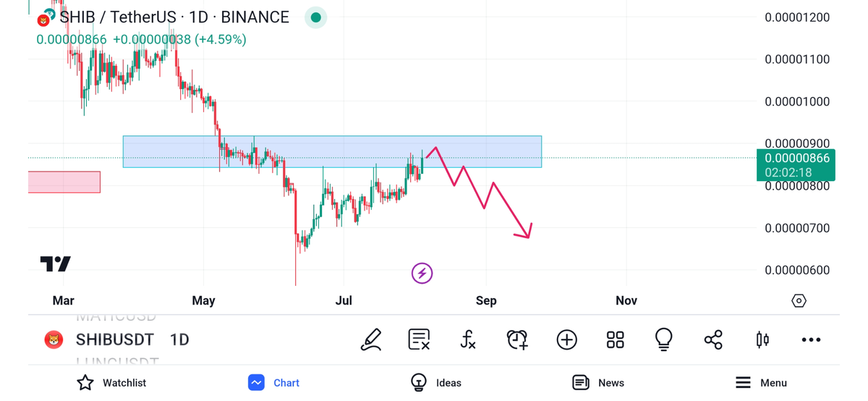This screenshot has width=868, height=401.
Task: Open the Menu tab
Action: click(x=761, y=383)
